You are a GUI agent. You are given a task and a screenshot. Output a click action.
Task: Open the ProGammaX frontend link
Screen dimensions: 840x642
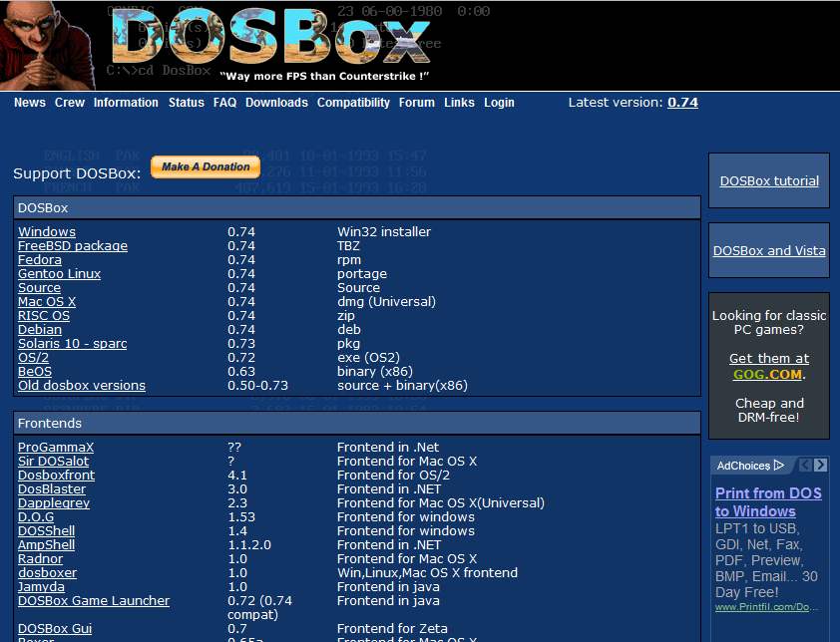pyautogui.click(x=56, y=447)
